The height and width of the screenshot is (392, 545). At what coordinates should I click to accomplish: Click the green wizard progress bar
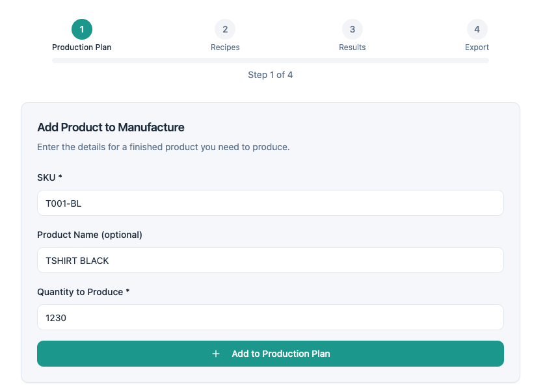pos(271,60)
